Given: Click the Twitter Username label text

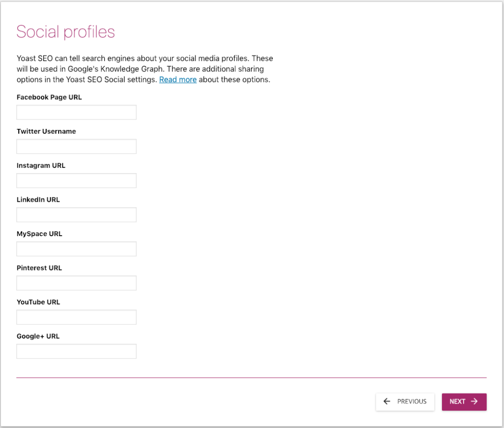Looking at the screenshot, I should pyautogui.click(x=46, y=131).
